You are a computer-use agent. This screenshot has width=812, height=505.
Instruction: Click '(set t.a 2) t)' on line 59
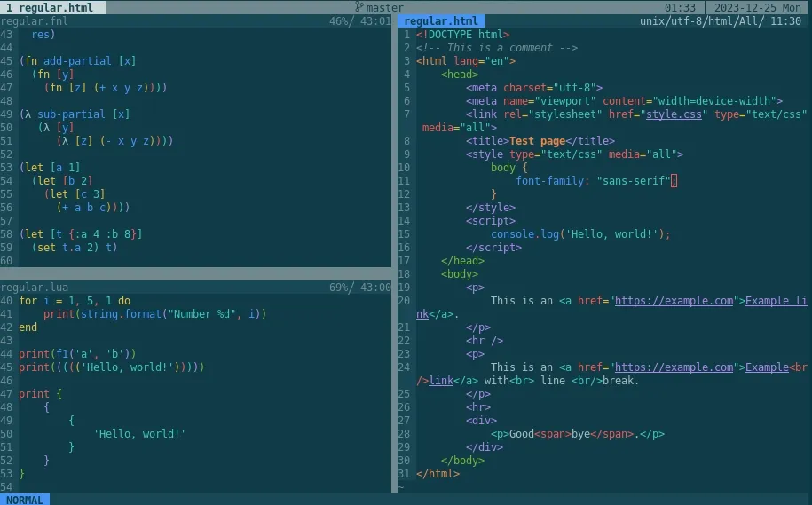[x=75, y=248]
